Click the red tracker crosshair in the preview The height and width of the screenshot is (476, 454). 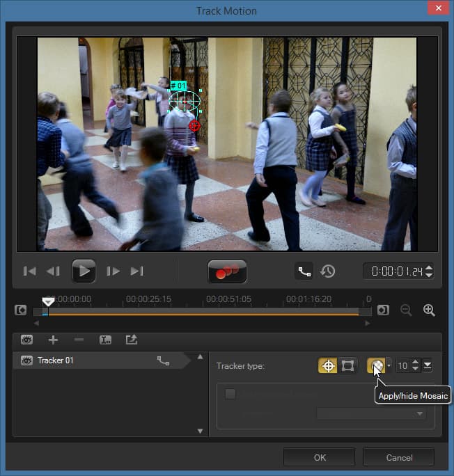(x=195, y=125)
